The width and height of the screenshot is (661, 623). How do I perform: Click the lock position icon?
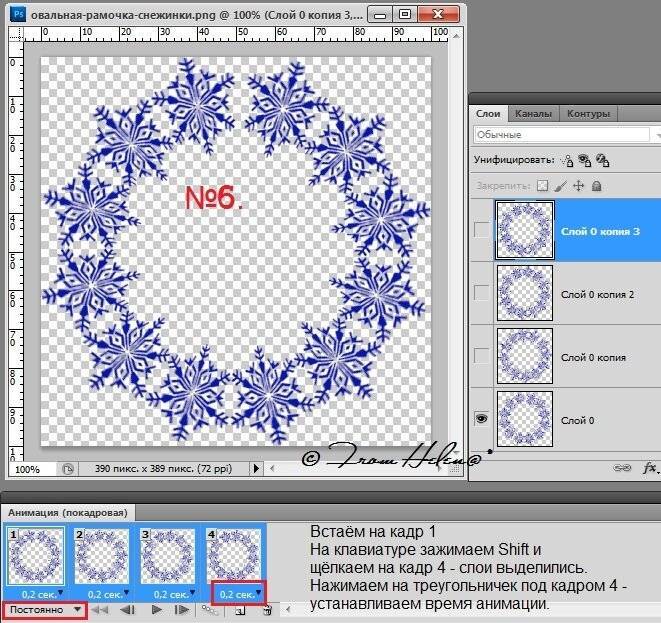coord(578,185)
